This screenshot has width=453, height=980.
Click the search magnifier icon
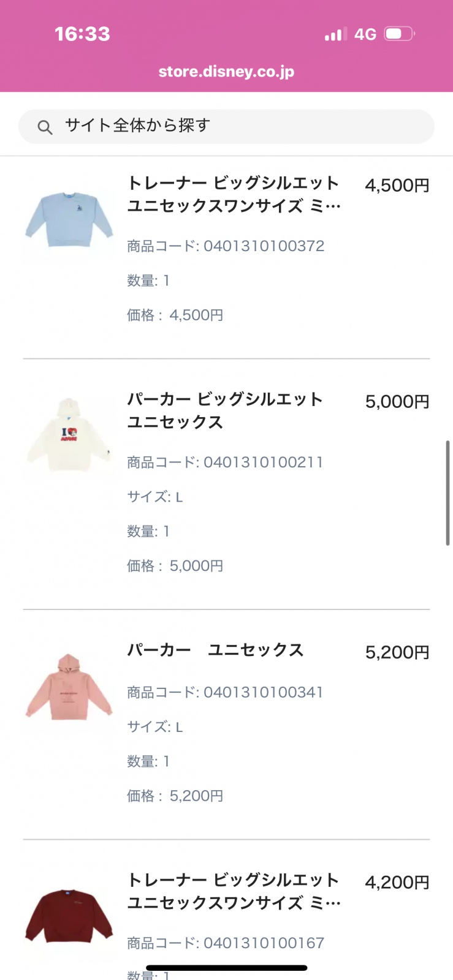45,127
